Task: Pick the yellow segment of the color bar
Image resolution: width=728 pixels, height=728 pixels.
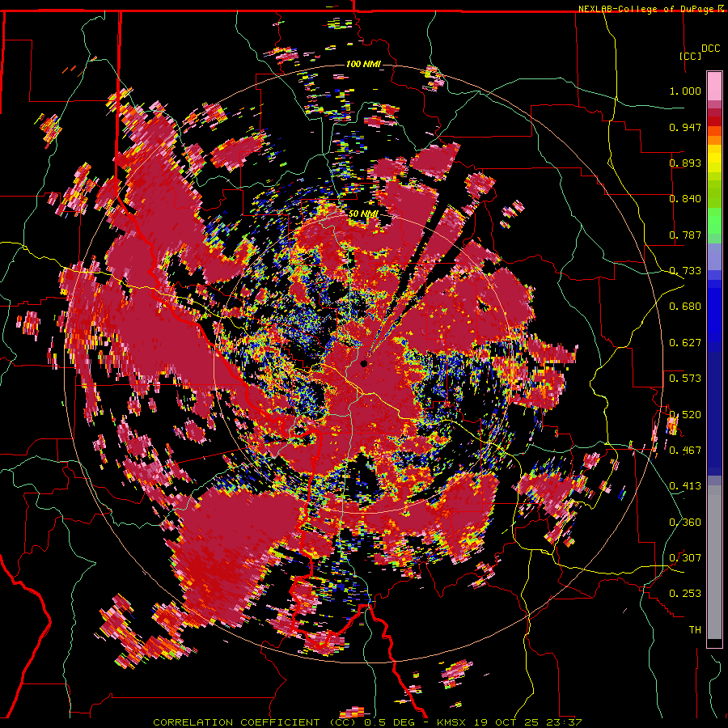Action: (714, 158)
